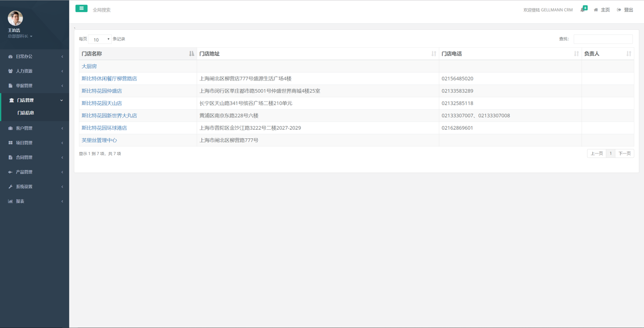
Task: Open the 客户管理 menu item
Action: click(x=34, y=128)
